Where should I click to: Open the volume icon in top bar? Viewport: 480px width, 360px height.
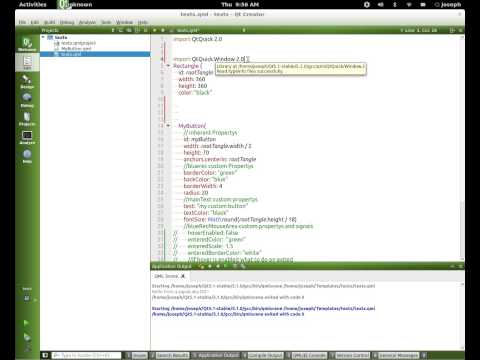pos(381,5)
